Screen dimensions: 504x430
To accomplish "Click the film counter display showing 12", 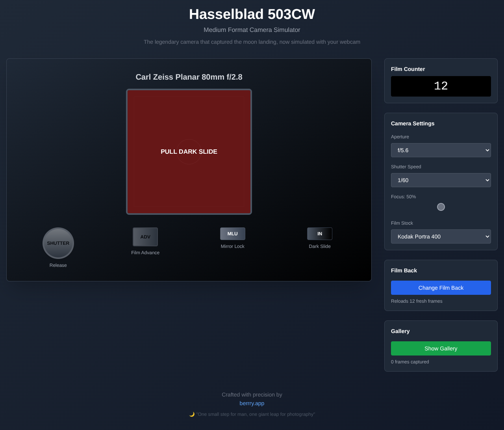I will pos(441,86).
